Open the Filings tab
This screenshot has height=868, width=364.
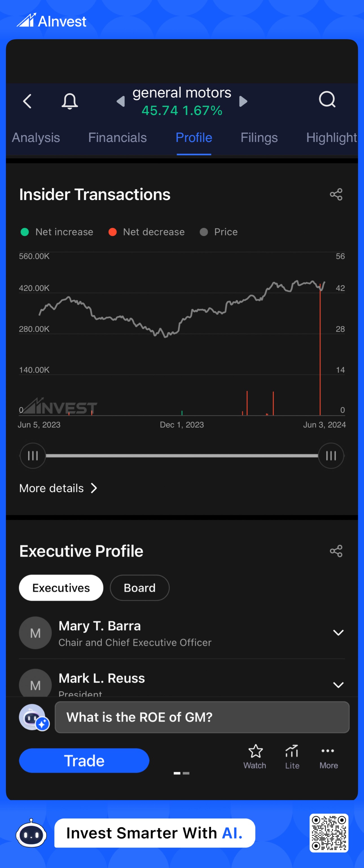[x=259, y=138]
